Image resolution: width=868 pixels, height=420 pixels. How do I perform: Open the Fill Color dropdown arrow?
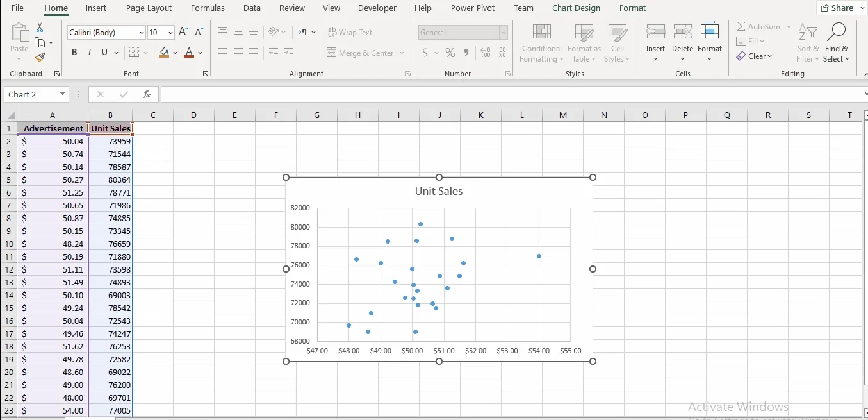(x=176, y=53)
